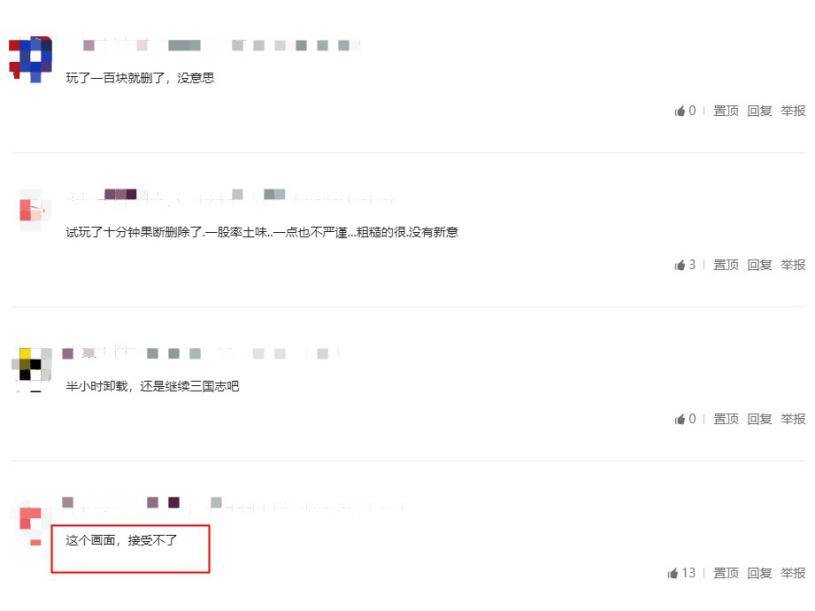815x611 pixels.
Task: Reply (回复) to the '一股率土味' comment
Action: point(759,265)
